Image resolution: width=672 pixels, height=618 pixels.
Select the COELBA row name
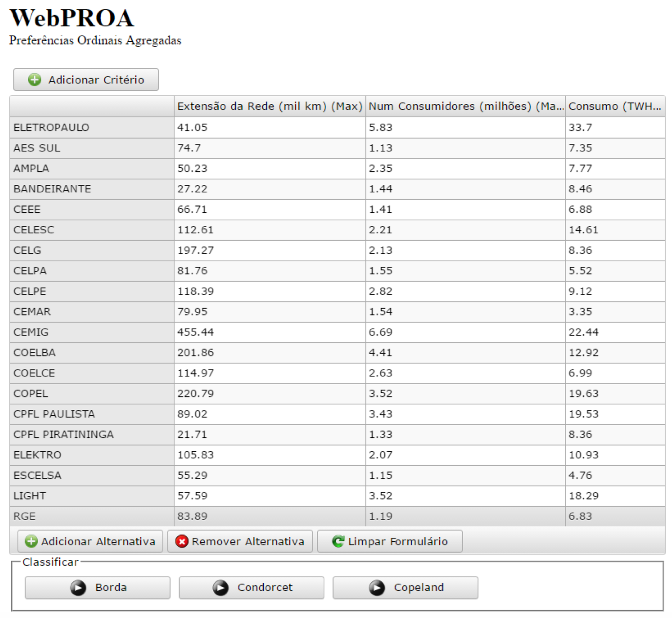[x=35, y=353]
